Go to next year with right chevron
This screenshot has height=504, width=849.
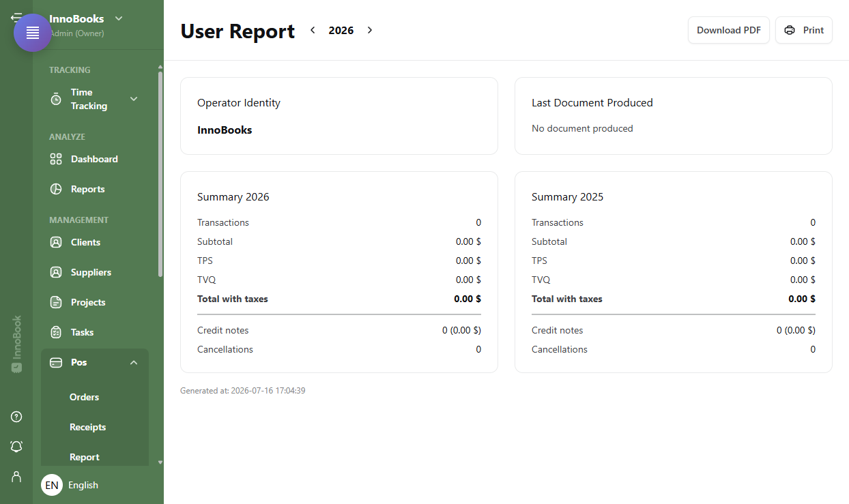tap(370, 30)
